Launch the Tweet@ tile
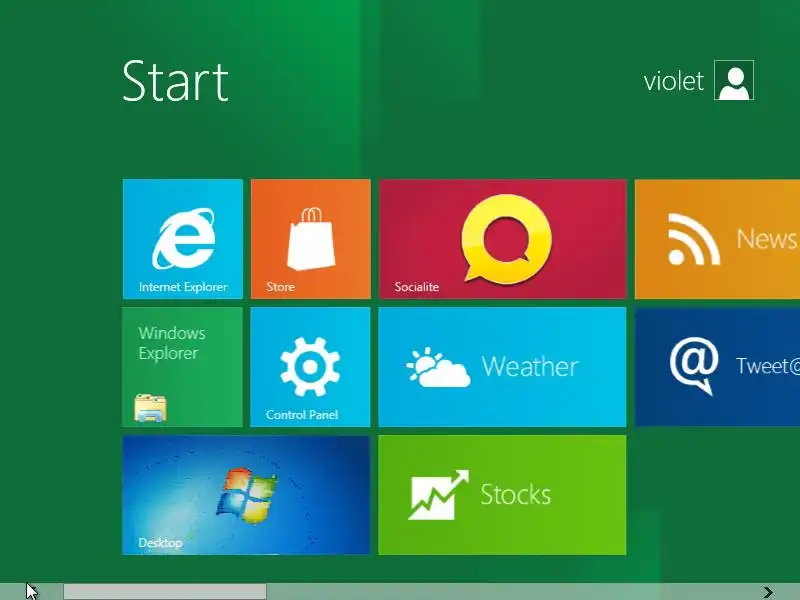Viewport: 800px width, 600px height. point(717,367)
